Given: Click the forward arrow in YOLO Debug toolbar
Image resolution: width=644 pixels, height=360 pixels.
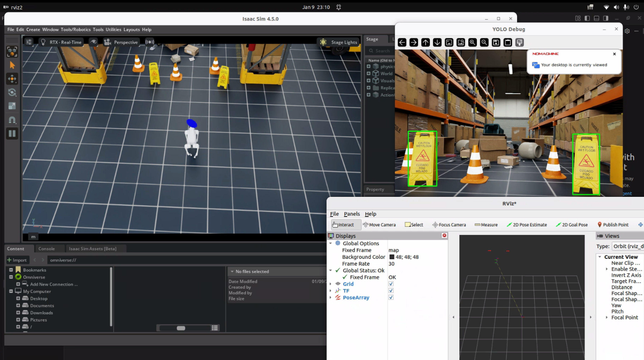Looking at the screenshot, I should (x=413, y=42).
